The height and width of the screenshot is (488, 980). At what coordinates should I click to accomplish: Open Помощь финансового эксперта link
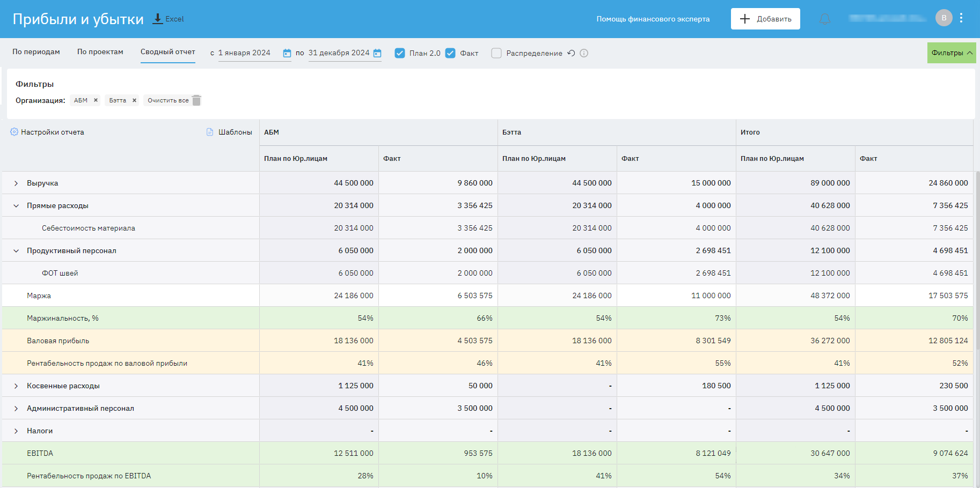click(x=653, y=19)
